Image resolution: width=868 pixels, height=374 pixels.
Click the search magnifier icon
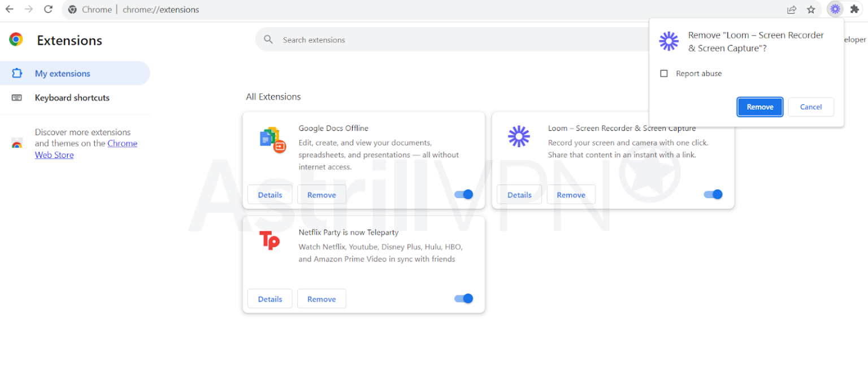tap(268, 39)
